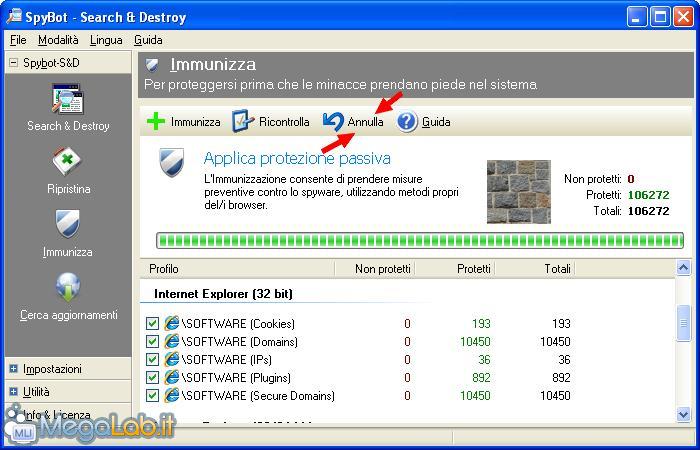The width and height of the screenshot is (700, 450).
Task: Collapse the Spybot-S&D sidebar section
Action: click(x=14, y=63)
